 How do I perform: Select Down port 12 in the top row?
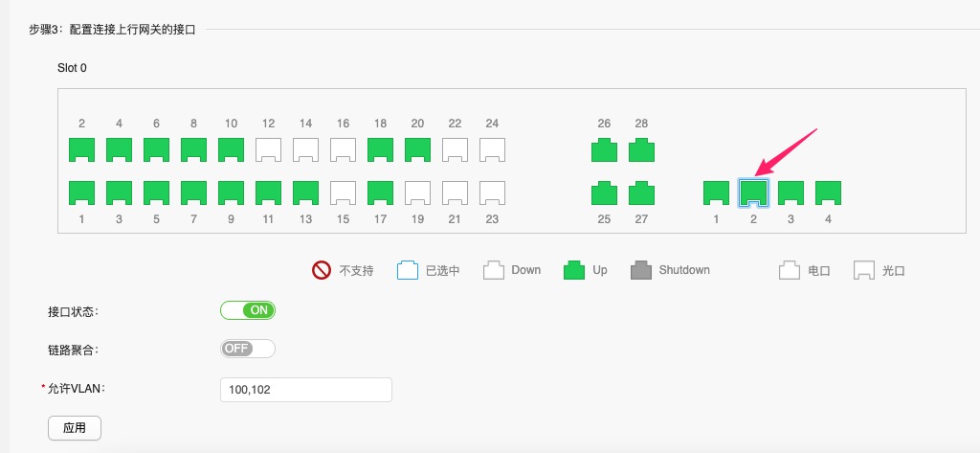pyautogui.click(x=268, y=149)
